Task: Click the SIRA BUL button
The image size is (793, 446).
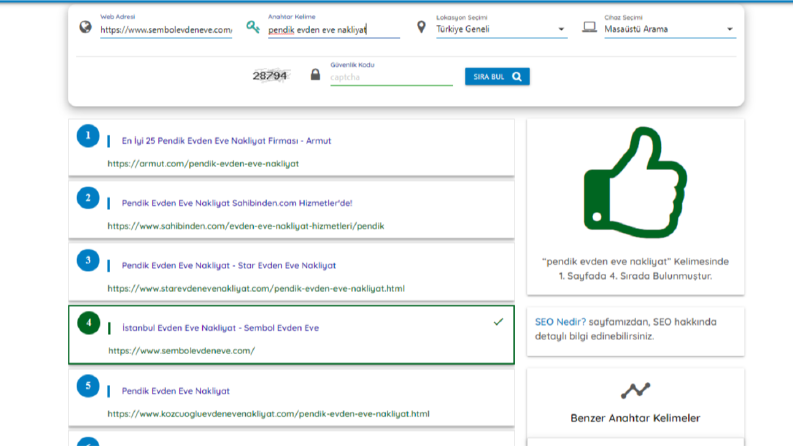Action: pyautogui.click(x=497, y=76)
